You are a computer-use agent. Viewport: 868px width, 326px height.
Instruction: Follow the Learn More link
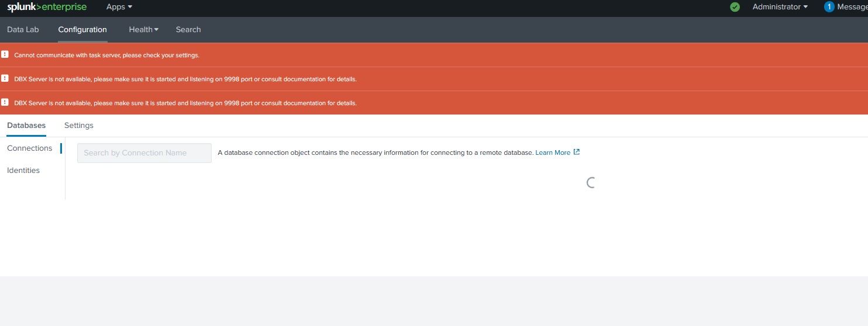pyautogui.click(x=553, y=152)
